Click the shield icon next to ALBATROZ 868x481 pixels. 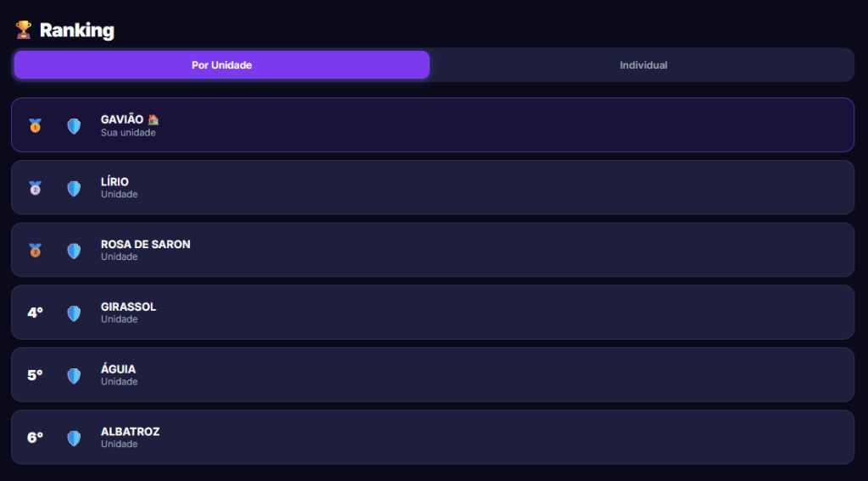(74, 438)
